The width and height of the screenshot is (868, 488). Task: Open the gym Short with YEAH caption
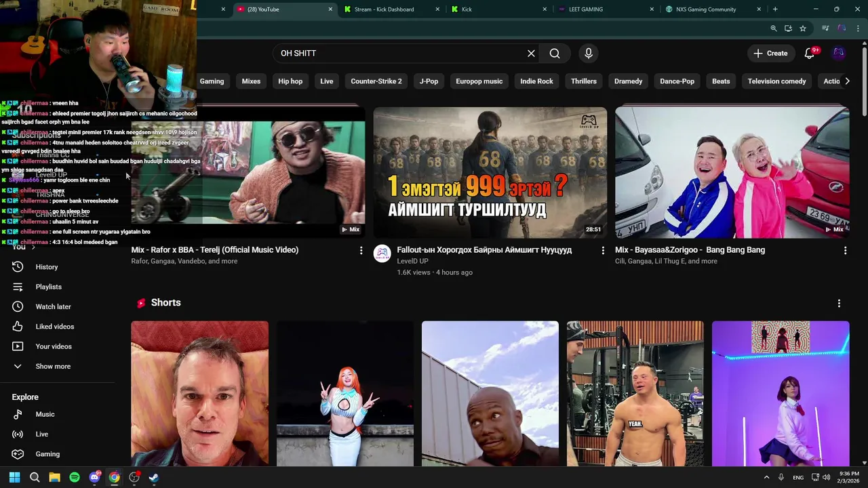coord(635,394)
